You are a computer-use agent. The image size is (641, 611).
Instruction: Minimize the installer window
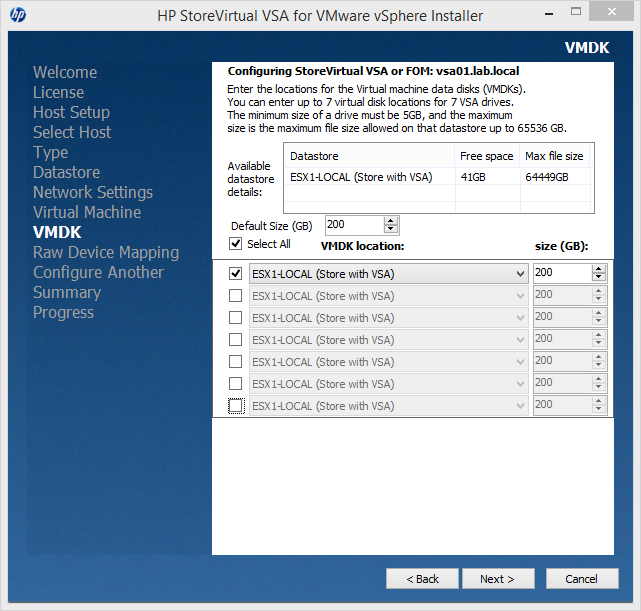coord(549,13)
